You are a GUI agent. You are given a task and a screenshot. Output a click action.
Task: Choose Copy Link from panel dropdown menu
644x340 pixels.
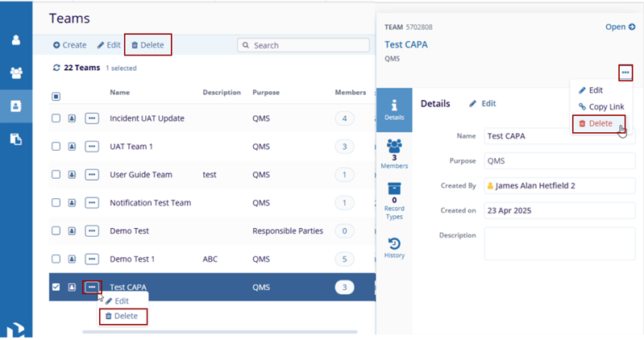pos(600,106)
